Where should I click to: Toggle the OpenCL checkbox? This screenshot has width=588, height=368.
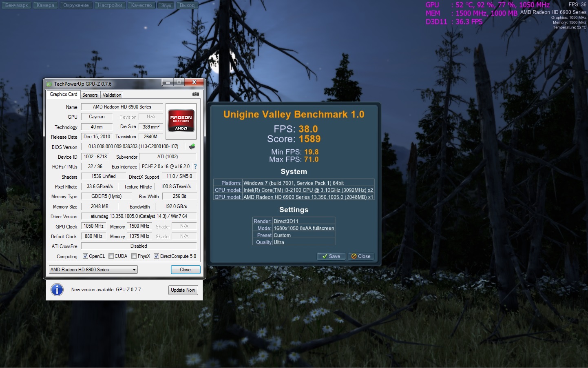[85, 256]
